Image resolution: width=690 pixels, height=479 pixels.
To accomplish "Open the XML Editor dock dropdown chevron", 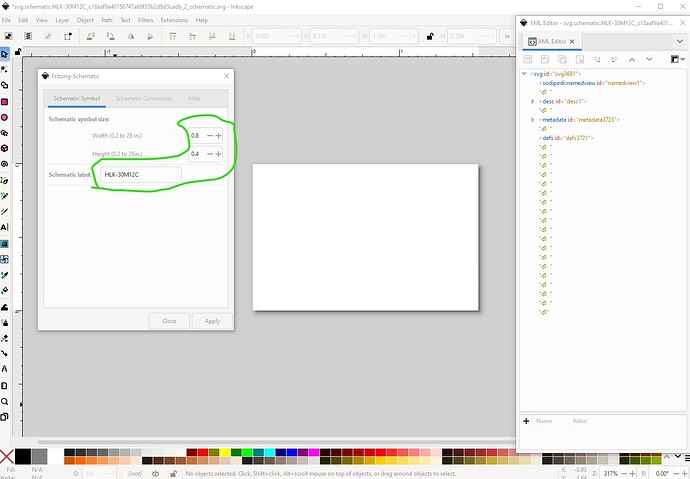I will point(679,41).
